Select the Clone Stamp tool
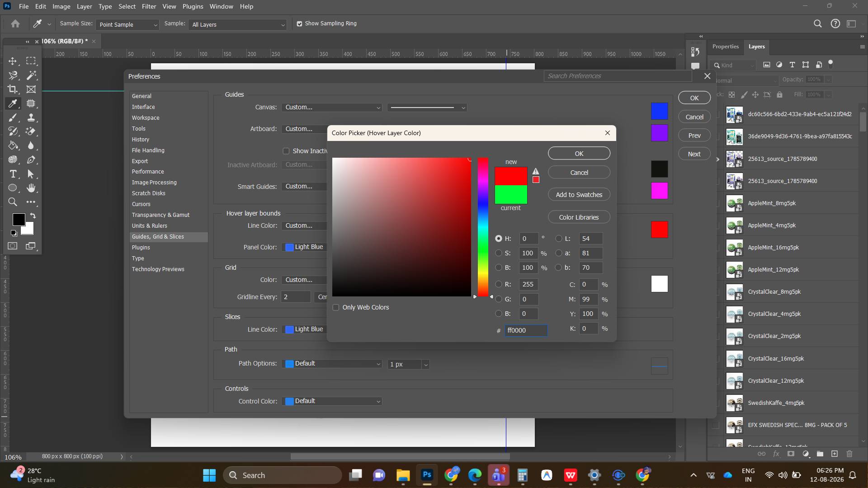 [31, 117]
